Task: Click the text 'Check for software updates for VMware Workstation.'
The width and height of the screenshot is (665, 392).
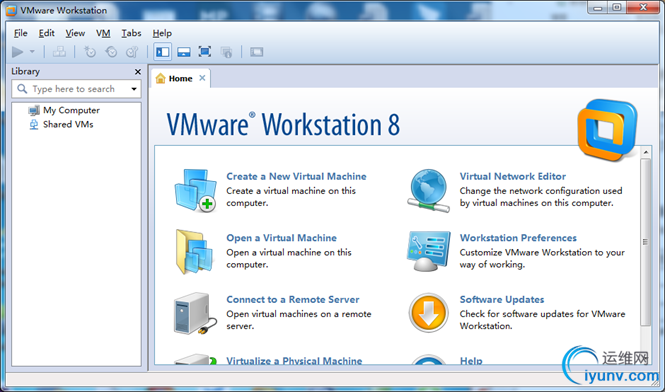Action: 542,320
